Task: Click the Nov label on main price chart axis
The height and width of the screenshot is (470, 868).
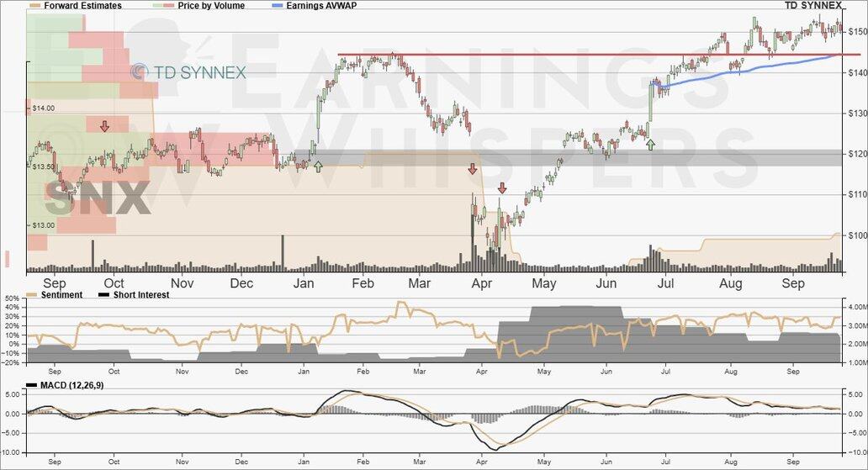Action: (183, 283)
